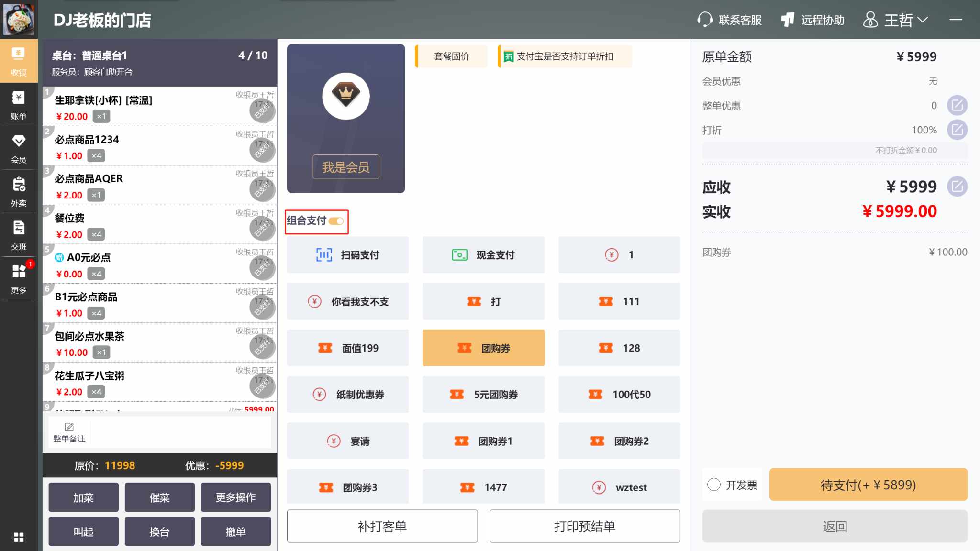This screenshot has height=551, width=980.
Task: Open the 收银 cashier sidebar tab
Action: 19,61
